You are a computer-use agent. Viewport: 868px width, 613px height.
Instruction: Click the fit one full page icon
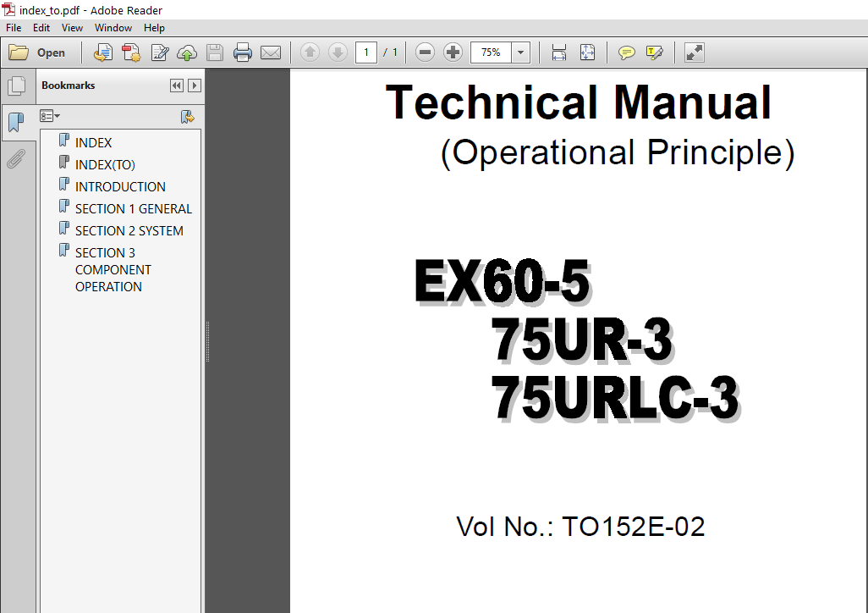587,52
